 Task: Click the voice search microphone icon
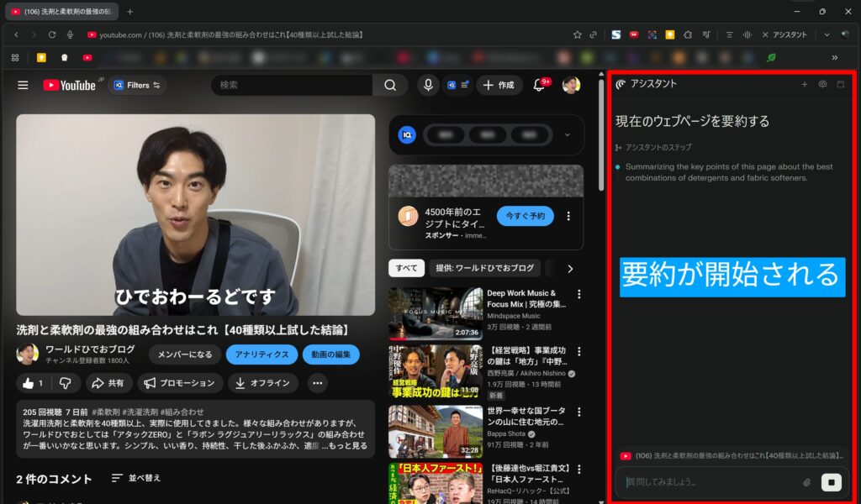(x=428, y=85)
